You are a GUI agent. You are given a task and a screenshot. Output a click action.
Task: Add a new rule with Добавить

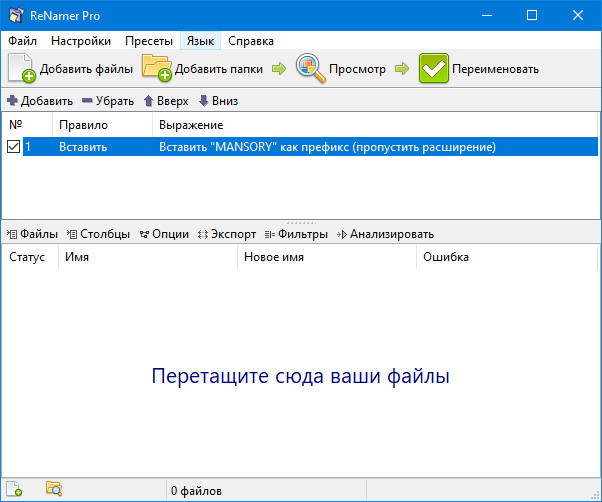(x=40, y=101)
